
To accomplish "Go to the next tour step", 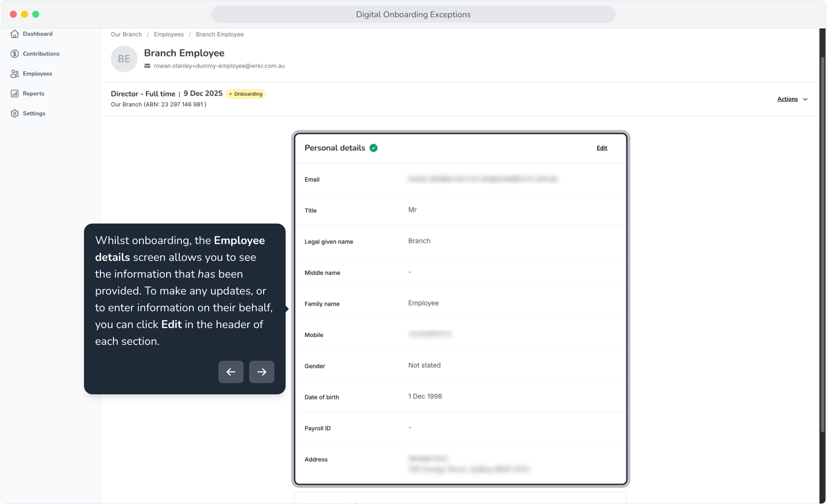I will tap(262, 372).
